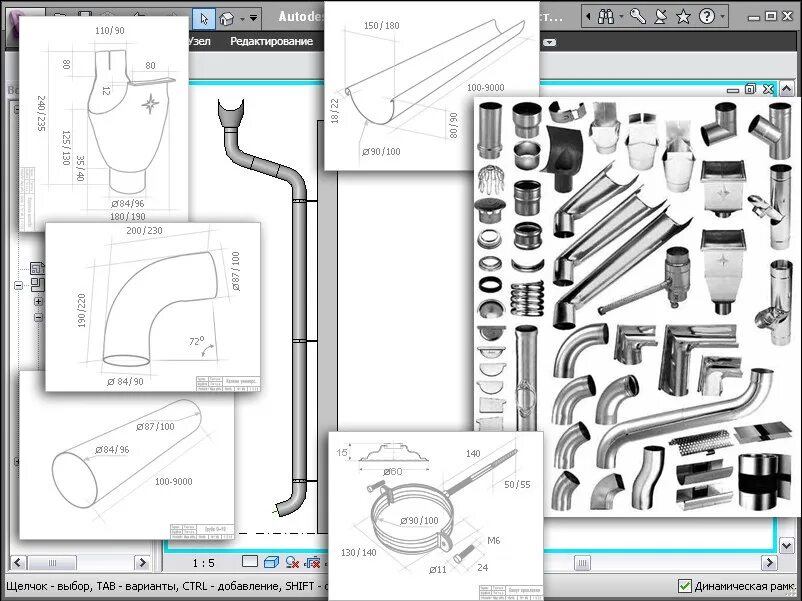Minimize the drawing view window
The image size is (802, 601).
click(x=733, y=90)
